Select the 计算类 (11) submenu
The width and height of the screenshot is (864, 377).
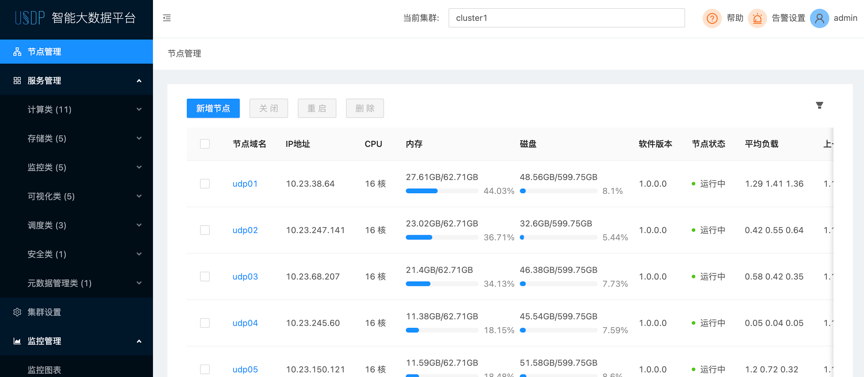[77, 109]
